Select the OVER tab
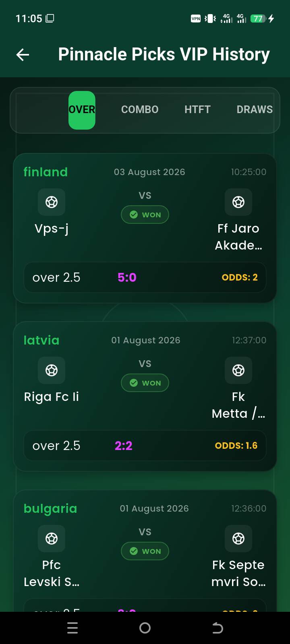 click(x=82, y=110)
